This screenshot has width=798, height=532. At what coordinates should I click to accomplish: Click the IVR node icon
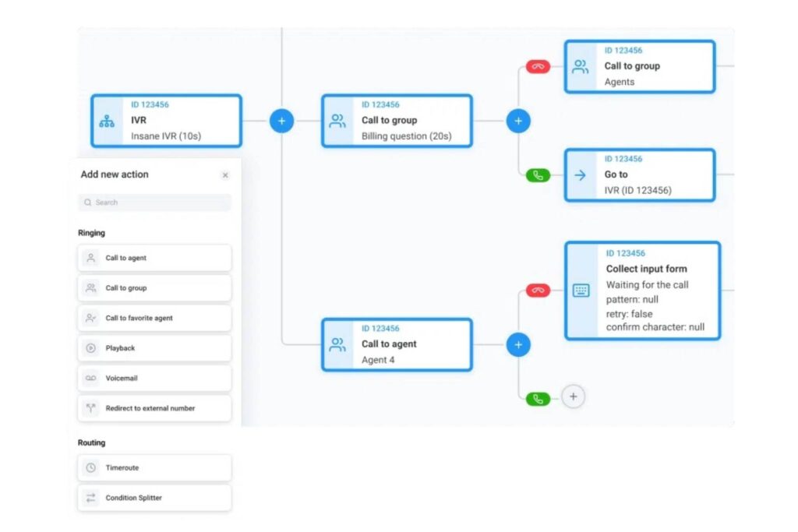106,121
